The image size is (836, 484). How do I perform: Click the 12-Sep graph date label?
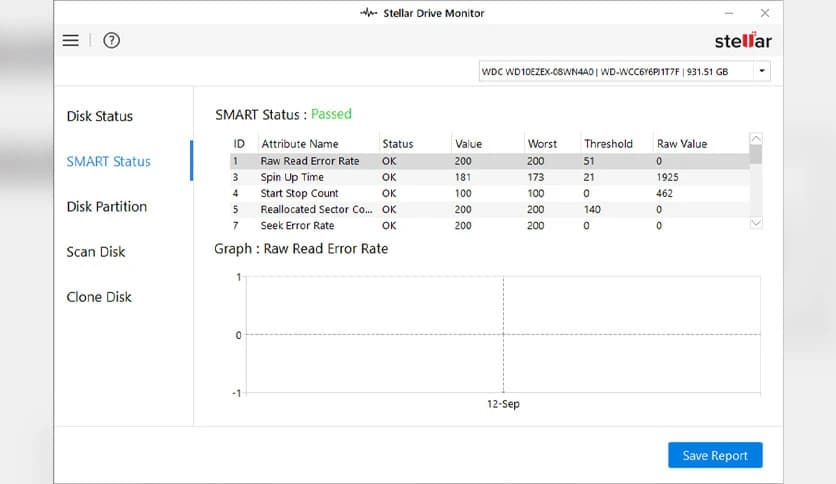click(x=503, y=404)
